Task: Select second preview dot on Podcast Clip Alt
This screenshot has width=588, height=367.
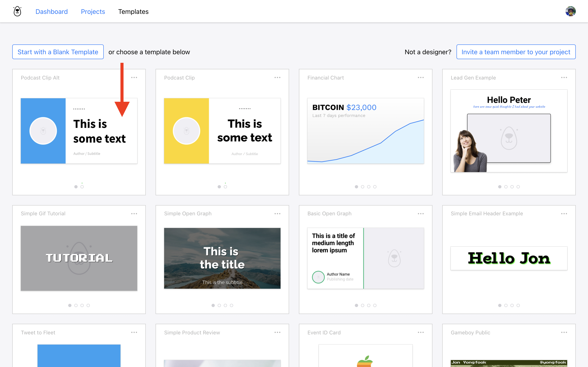Action: point(82,187)
